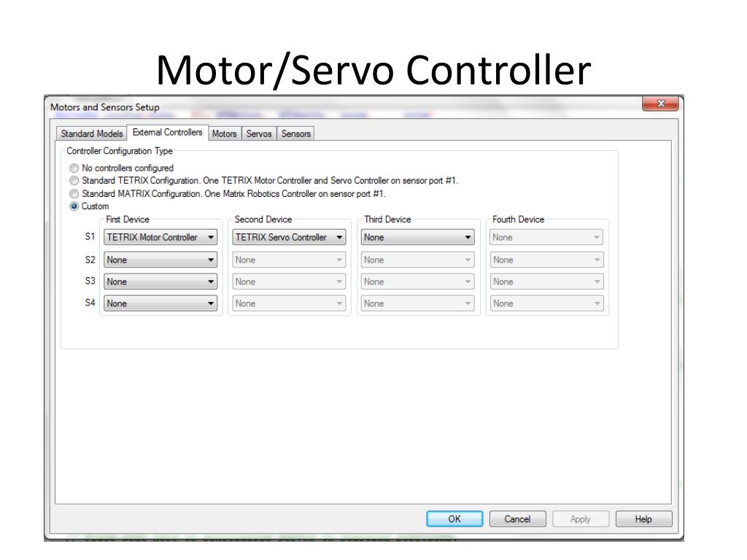Image resolution: width=747 pixels, height=560 pixels.
Task: Switch to the Standard Models tab
Action: (91, 134)
